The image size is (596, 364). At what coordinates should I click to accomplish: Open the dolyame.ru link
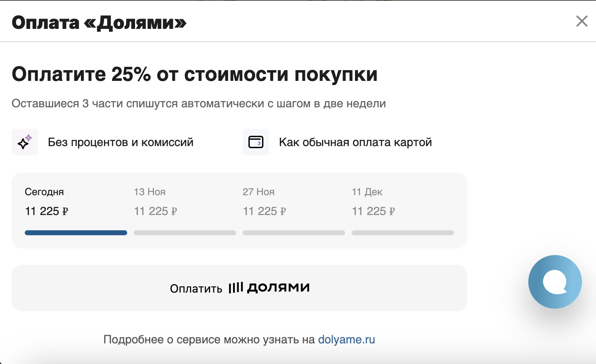tap(346, 340)
